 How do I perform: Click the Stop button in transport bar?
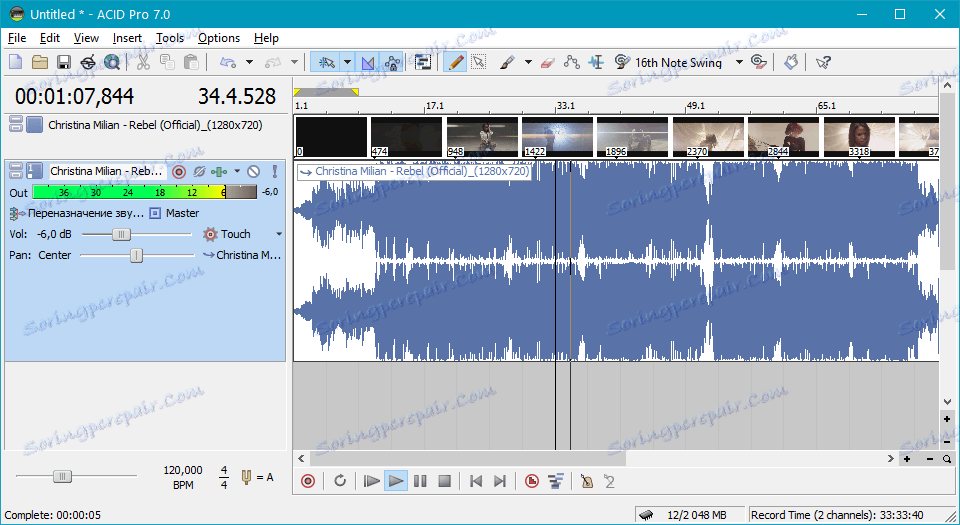tap(445, 481)
